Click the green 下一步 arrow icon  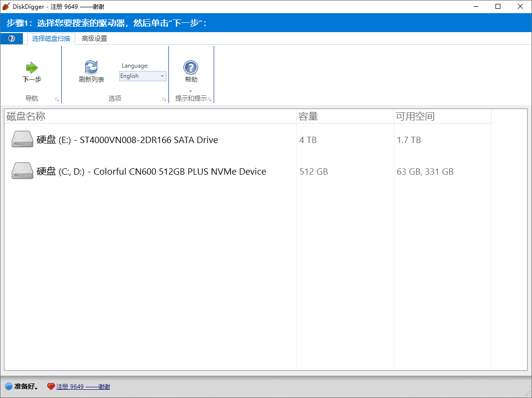coord(32,68)
